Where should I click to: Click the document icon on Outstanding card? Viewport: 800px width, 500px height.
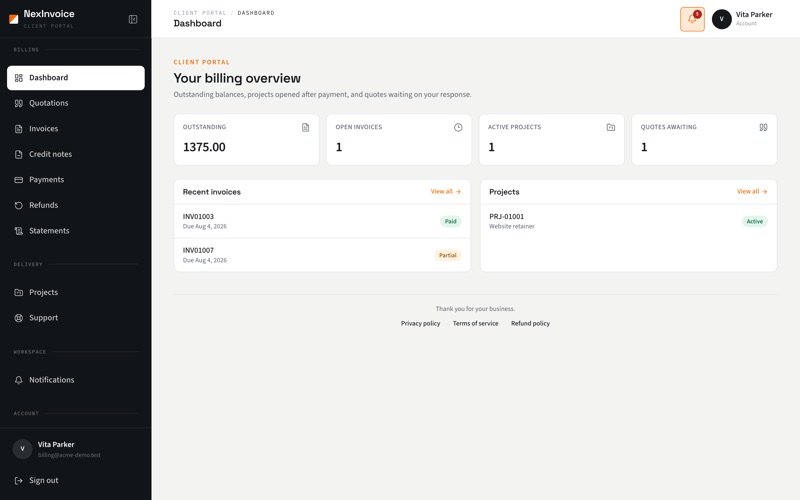point(305,128)
